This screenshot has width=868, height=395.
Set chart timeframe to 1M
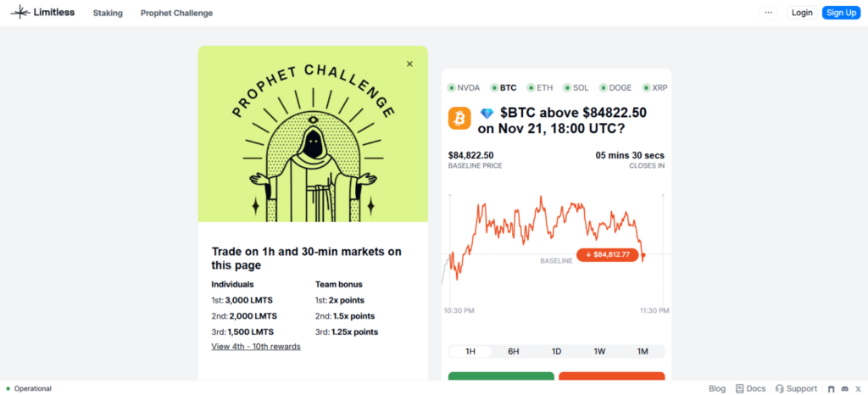click(x=643, y=352)
